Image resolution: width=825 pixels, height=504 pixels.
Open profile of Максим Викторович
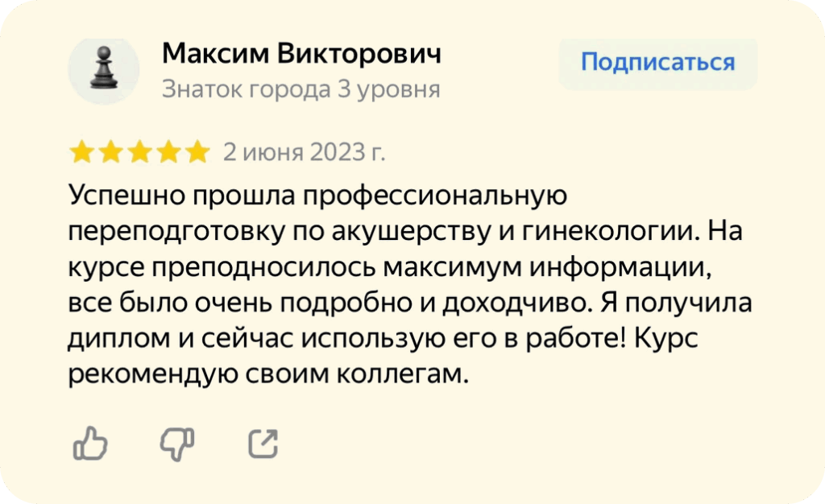[301, 54]
